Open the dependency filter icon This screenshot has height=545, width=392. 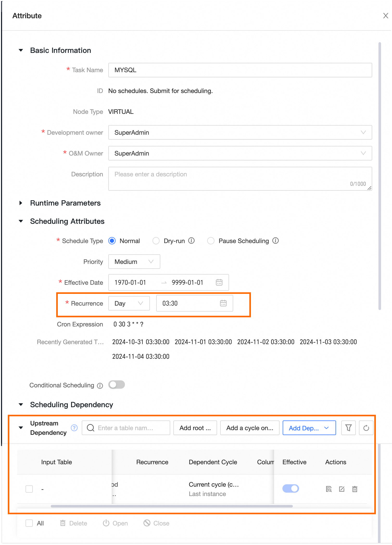tap(349, 428)
